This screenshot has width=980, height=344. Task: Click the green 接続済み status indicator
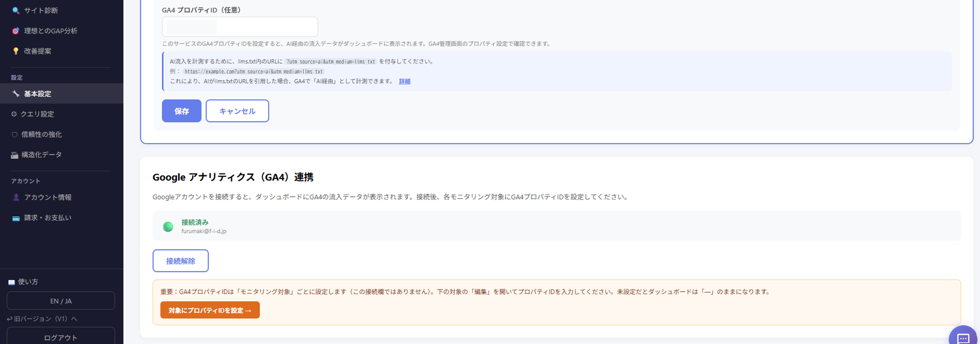[x=168, y=227]
